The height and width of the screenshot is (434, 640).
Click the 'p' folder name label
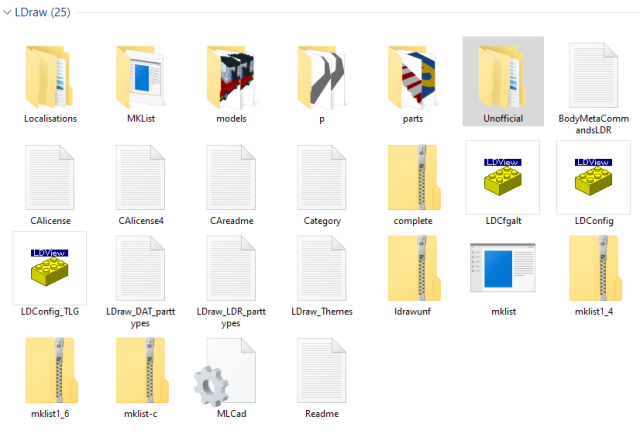point(322,120)
